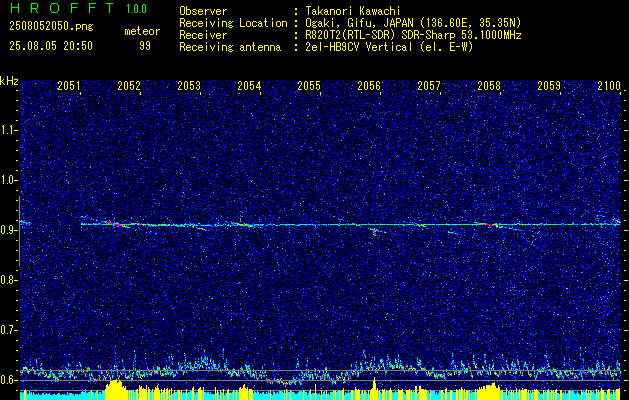Click the 2057 time marker
The width and height of the screenshot is (629, 400).
tap(429, 85)
